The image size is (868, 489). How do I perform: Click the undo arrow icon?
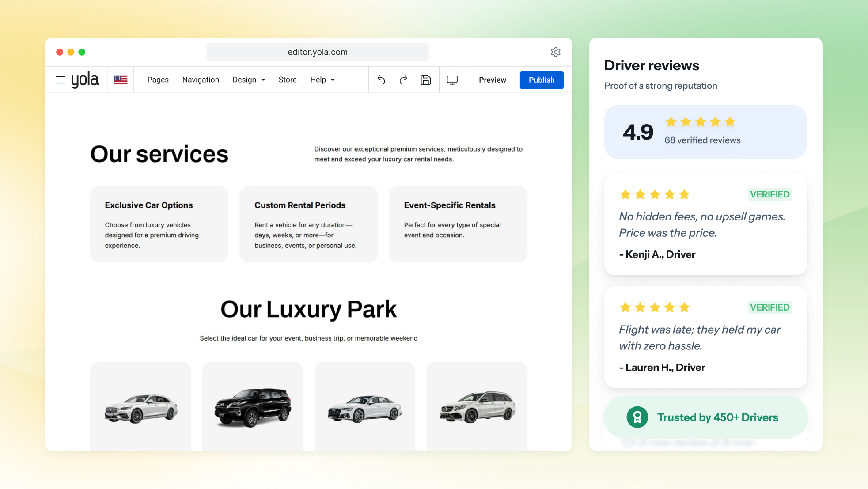pos(381,80)
